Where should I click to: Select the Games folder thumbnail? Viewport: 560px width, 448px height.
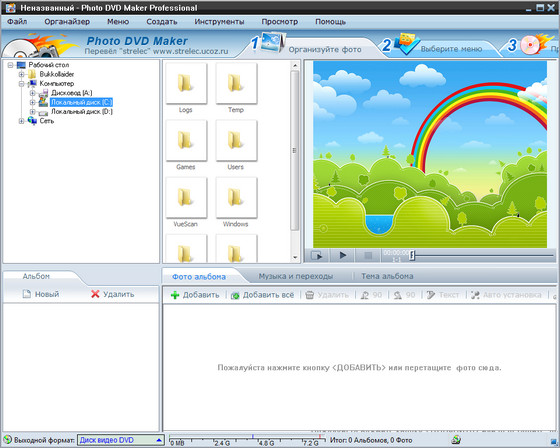click(186, 140)
